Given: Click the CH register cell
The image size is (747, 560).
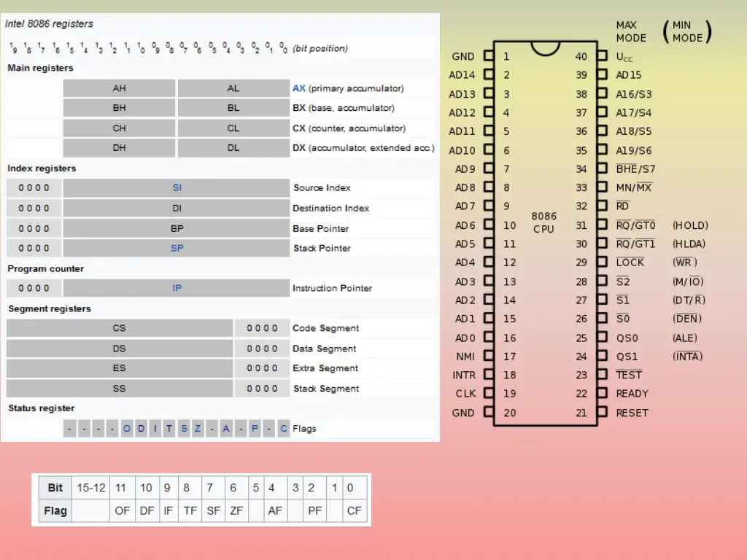Looking at the screenshot, I should click(119, 128).
